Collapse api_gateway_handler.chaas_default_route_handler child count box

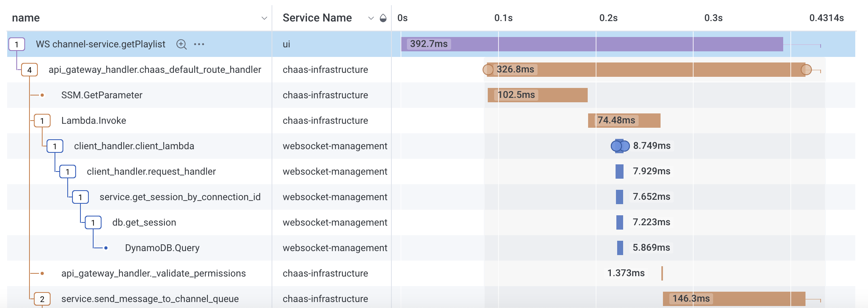(x=29, y=70)
